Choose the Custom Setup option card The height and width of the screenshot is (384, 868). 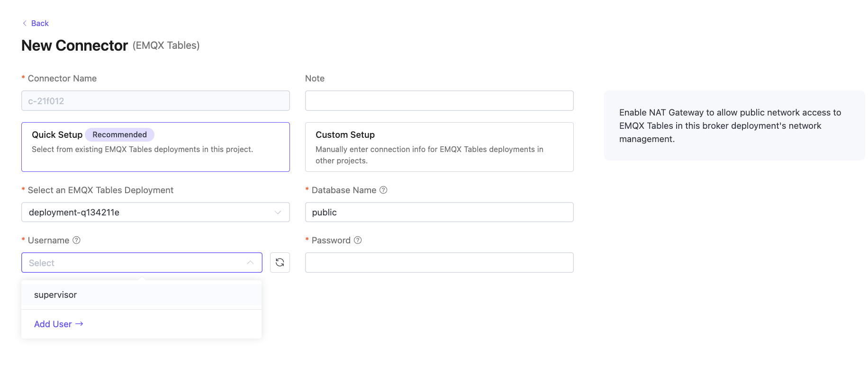point(439,147)
